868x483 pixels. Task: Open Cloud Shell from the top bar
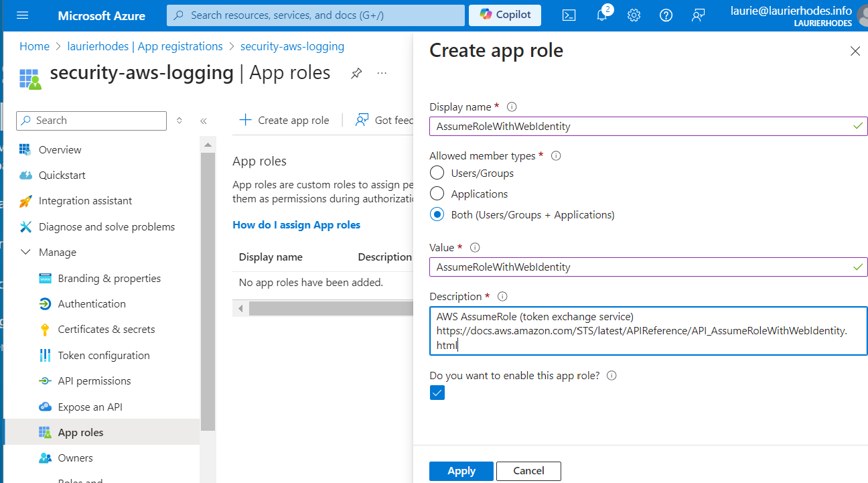[569, 15]
